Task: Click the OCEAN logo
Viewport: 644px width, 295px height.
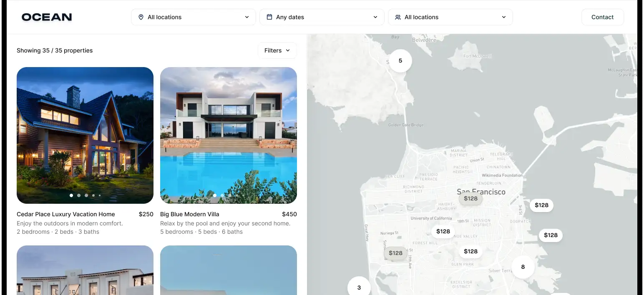Action: coord(47,17)
